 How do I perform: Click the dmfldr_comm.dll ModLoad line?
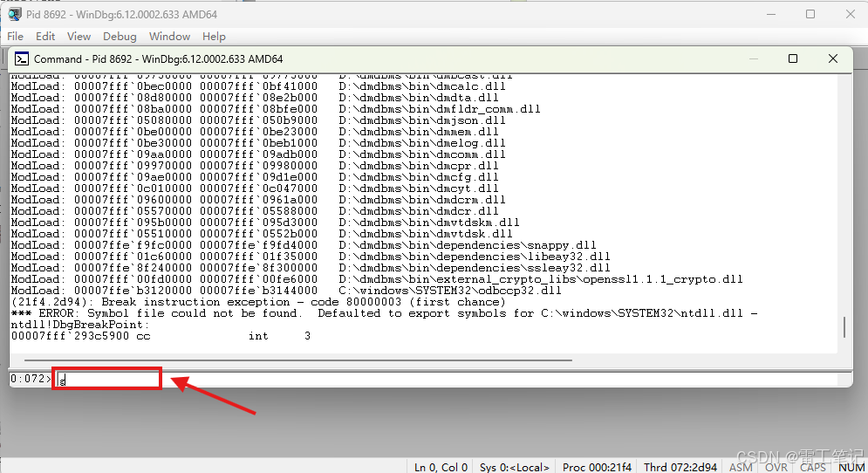(276, 109)
